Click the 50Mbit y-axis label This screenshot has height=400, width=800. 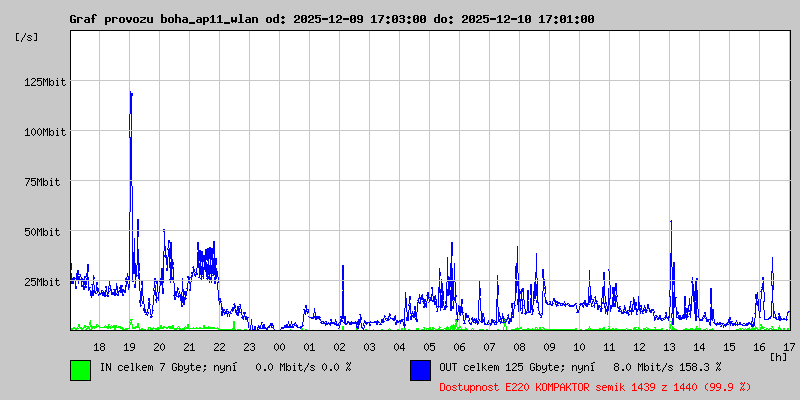point(47,232)
